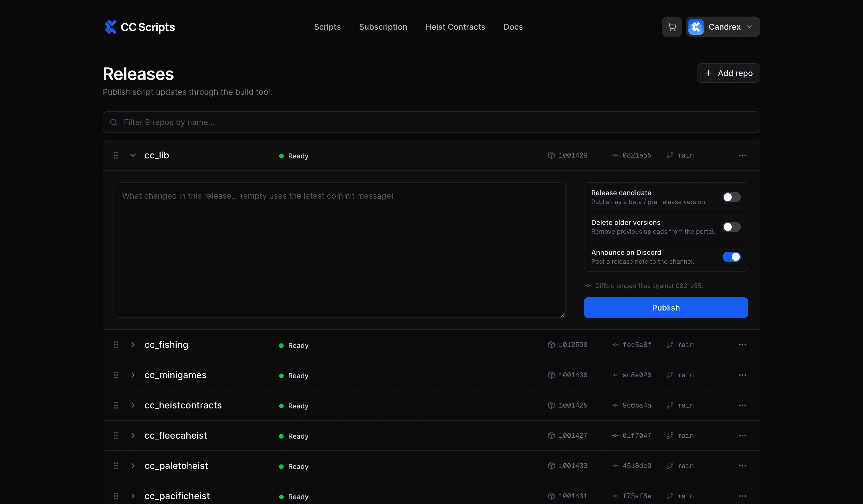863x504 pixels.
Task: Enable Delete older versions toggle
Action: 731,227
